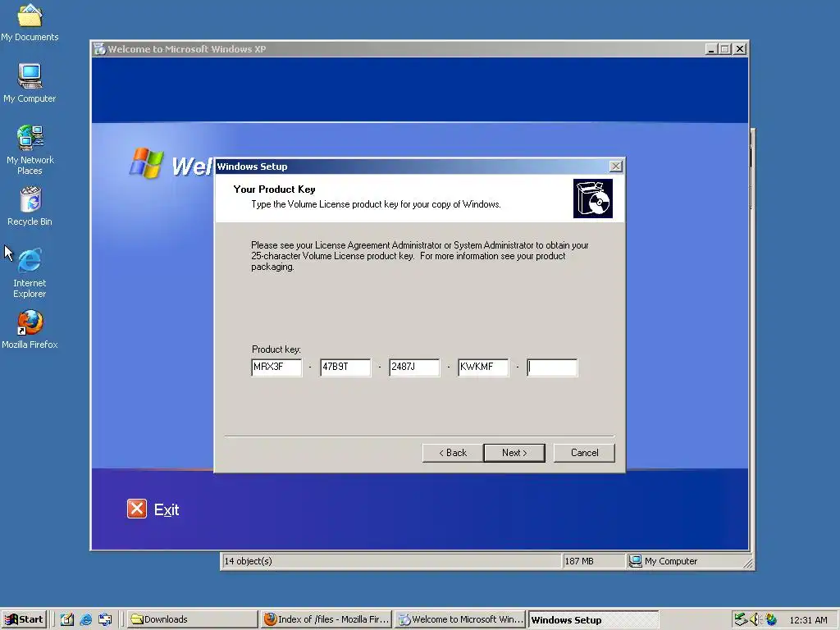Click the Exit link in Welcome window
This screenshot has width=840, height=630.
pyautogui.click(x=167, y=509)
